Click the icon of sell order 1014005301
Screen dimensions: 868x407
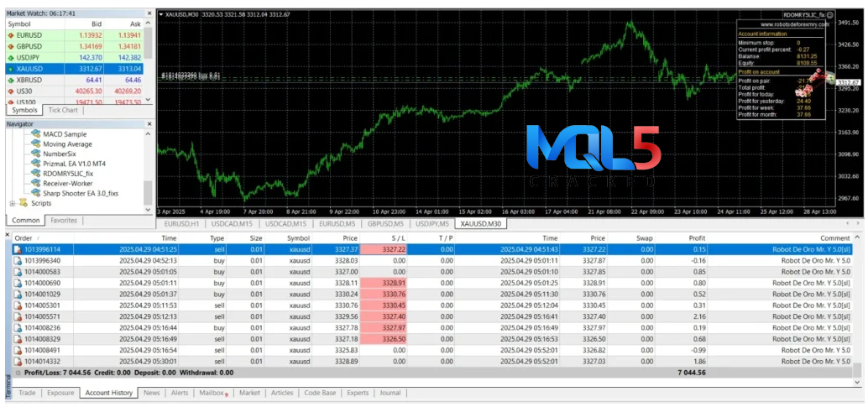(17, 305)
